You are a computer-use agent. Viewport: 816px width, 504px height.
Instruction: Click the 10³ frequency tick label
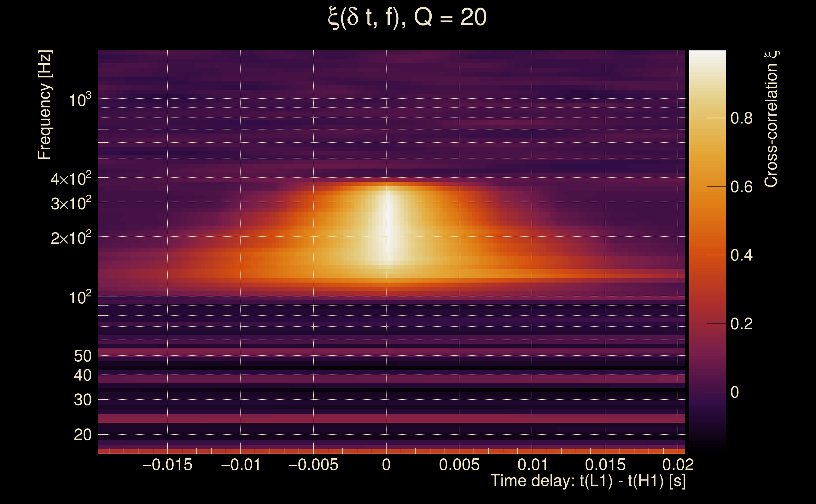click(x=80, y=100)
